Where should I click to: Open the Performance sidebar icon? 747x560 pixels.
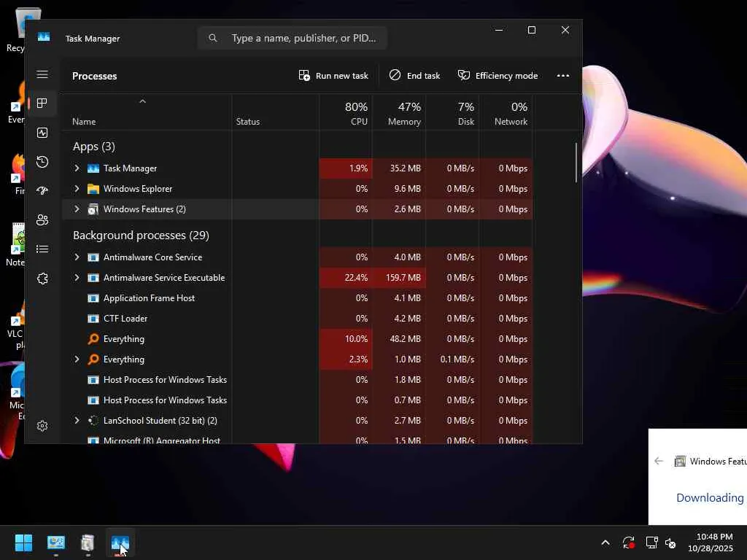point(42,133)
